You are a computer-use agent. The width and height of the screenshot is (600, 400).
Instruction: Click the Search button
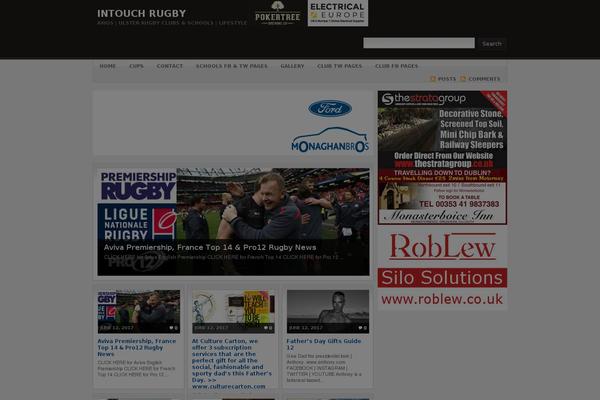(491, 44)
